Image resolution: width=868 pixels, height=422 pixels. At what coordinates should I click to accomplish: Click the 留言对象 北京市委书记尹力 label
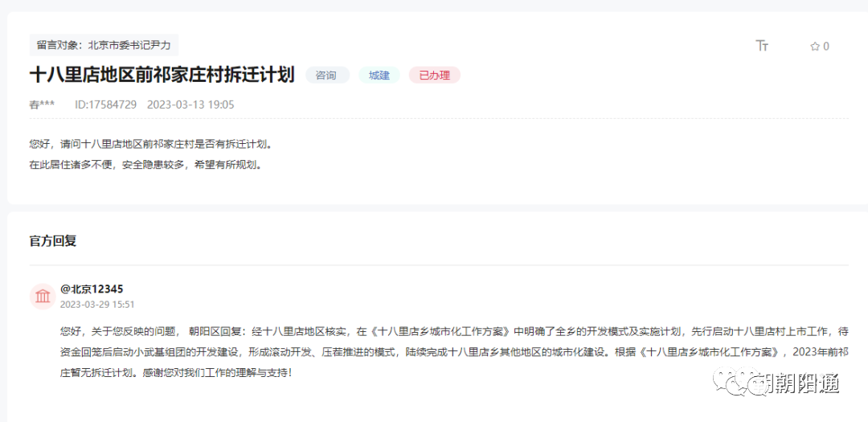(x=104, y=45)
